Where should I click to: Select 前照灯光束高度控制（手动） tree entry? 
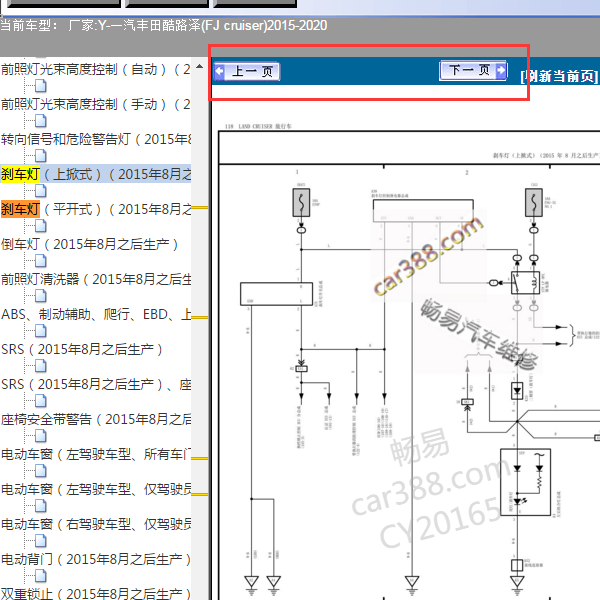tap(96, 104)
